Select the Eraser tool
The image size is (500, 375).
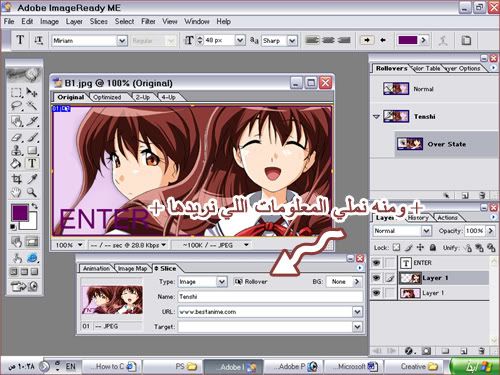point(16,137)
